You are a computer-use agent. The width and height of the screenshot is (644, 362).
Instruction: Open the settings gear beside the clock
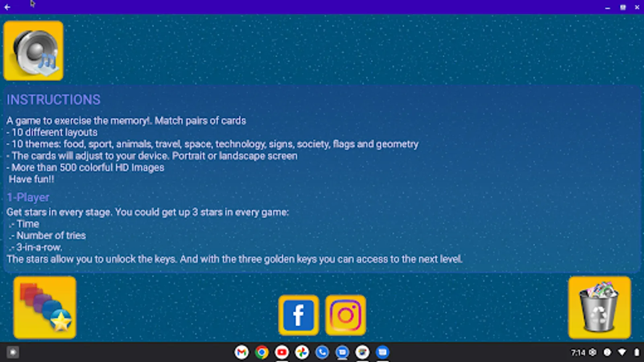point(592,352)
